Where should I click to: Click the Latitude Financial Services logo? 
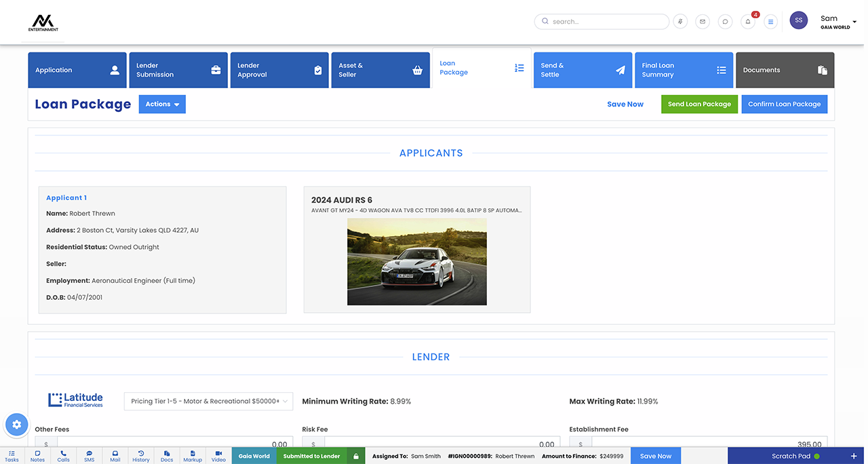tap(75, 400)
